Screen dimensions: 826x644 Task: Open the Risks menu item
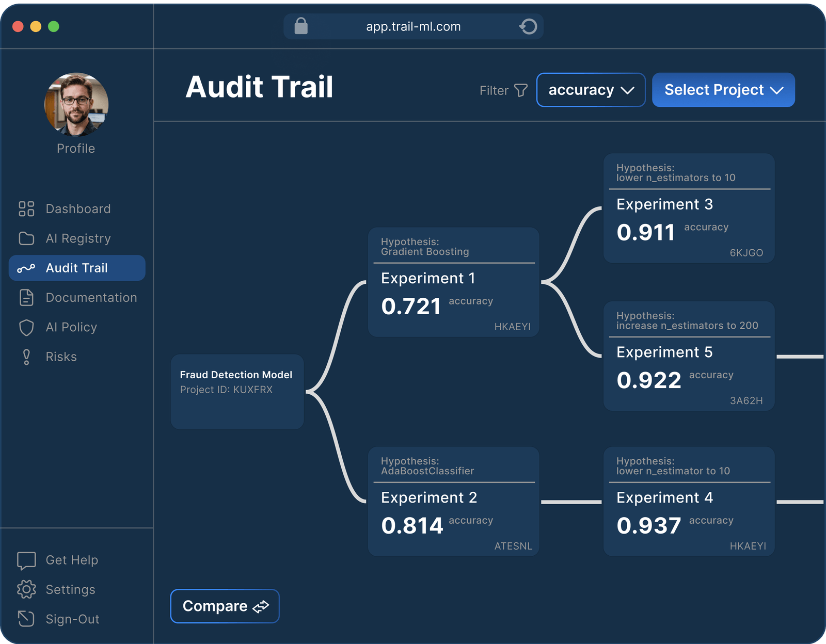point(77,357)
